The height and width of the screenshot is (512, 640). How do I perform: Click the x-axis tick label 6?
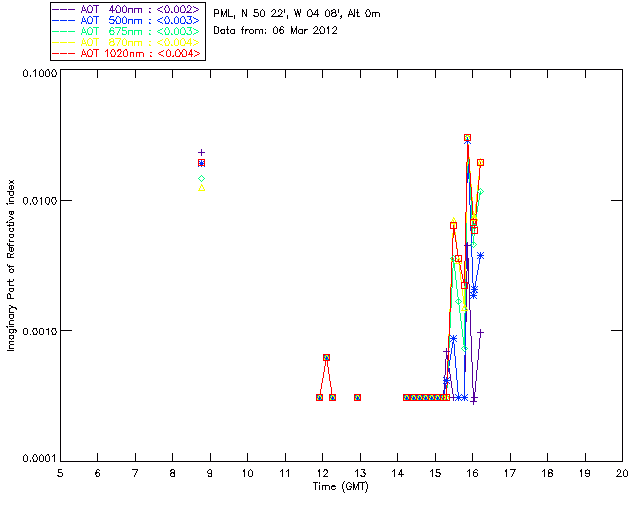(98, 473)
